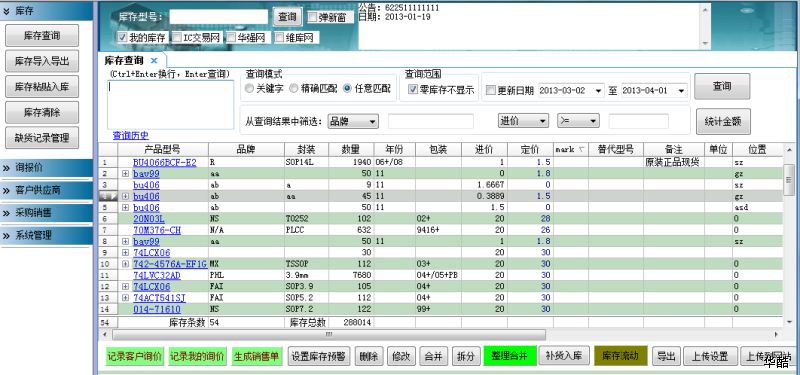Open product link BU4066BCF-E2
The height and width of the screenshot is (375, 800).
point(165,163)
